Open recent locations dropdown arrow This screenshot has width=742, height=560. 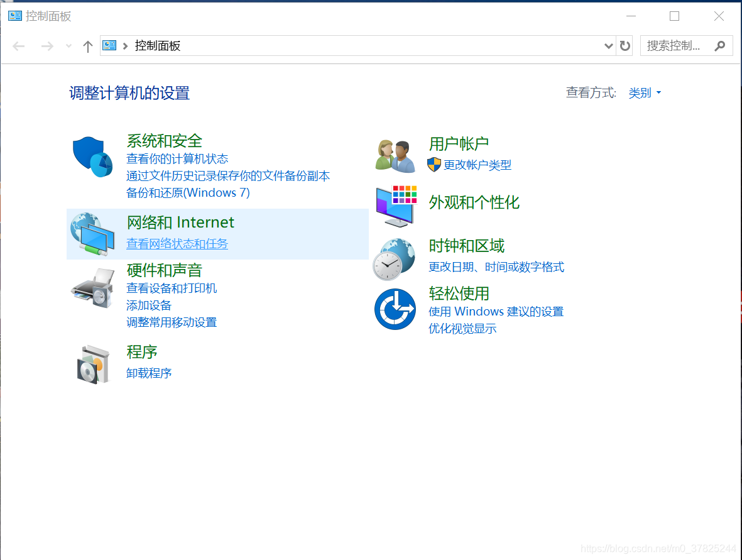tap(68, 46)
